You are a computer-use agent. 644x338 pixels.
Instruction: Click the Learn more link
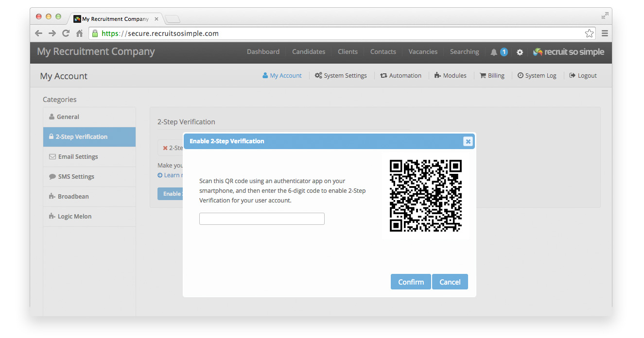[x=170, y=175]
